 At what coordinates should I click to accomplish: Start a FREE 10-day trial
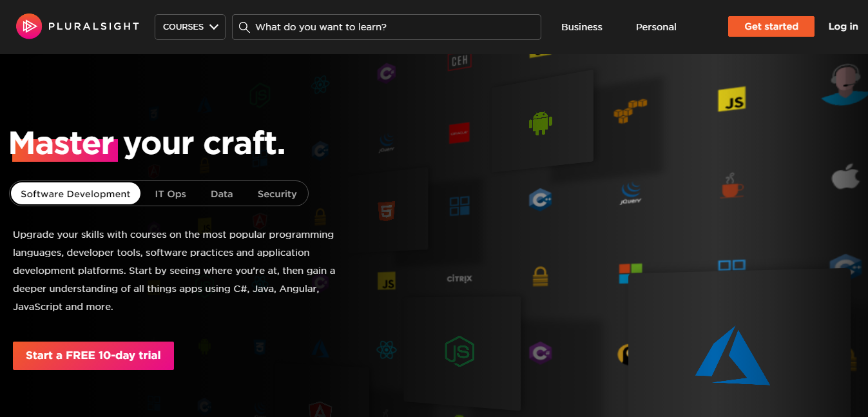pos(93,356)
